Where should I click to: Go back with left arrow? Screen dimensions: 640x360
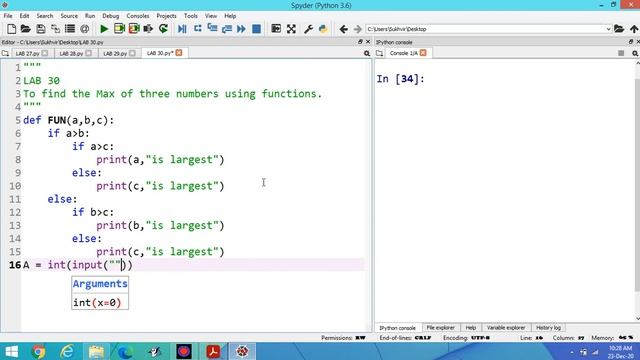click(343, 29)
